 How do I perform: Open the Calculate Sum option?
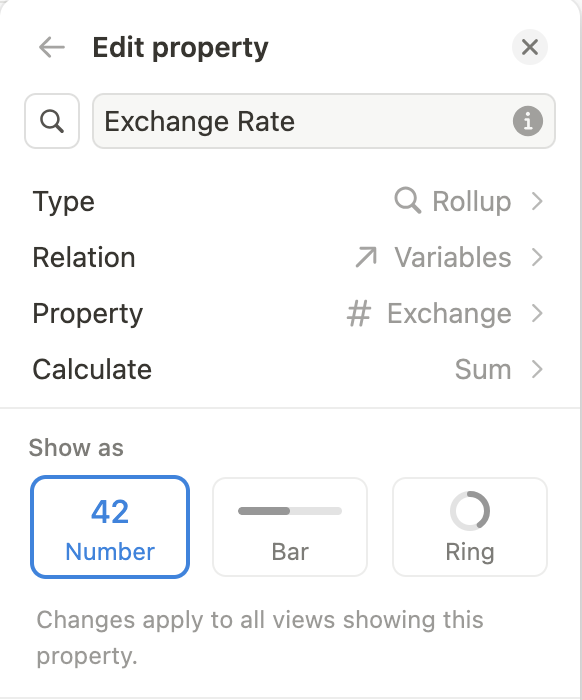coord(483,369)
